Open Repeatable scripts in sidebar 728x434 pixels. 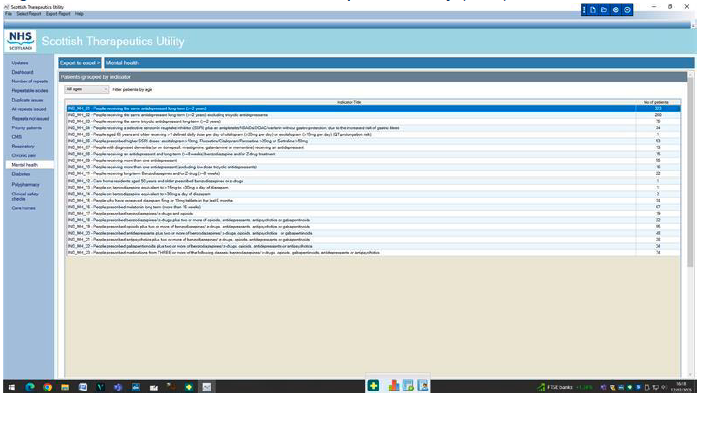pyautogui.click(x=30, y=91)
